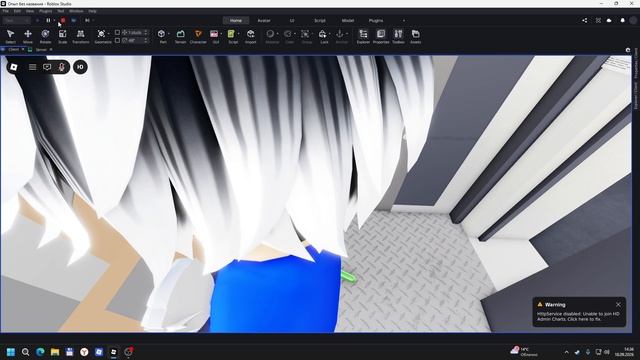Image resolution: width=640 pixels, height=360 pixels.
Task: Click the cloud publish icon
Action: pyautogui.click(x=609, y=20)
